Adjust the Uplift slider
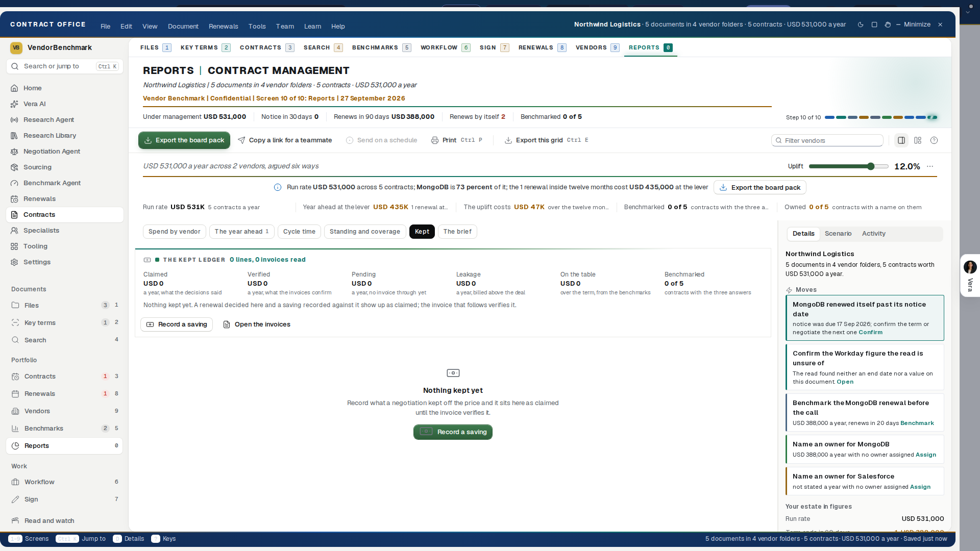 [x=848, y=166]
